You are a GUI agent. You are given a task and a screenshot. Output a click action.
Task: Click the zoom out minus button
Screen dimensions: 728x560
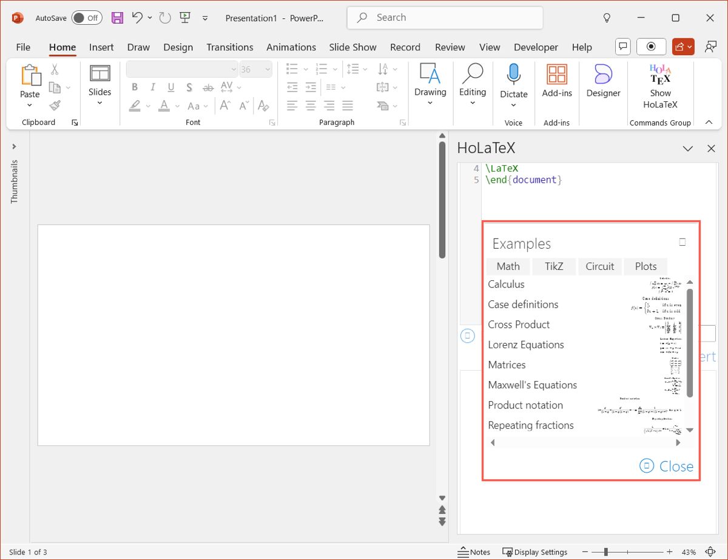(x=585, y=552)
